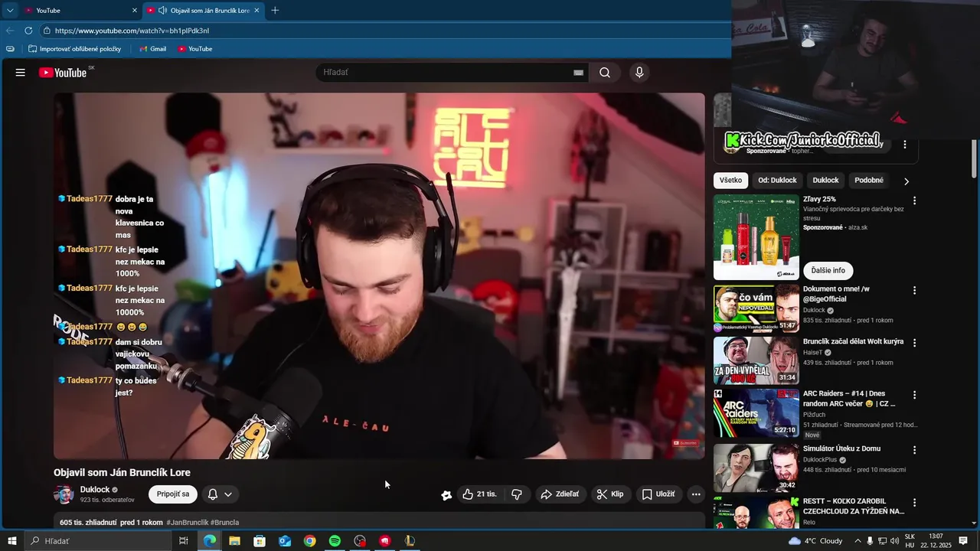Select the Všetko filter chip

point(730,181)
